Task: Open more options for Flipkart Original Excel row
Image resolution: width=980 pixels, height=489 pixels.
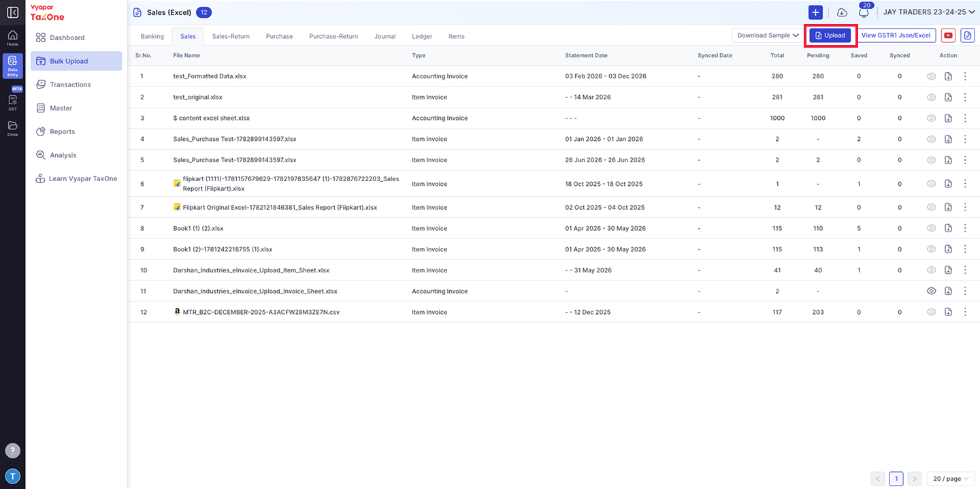Action: point(965,208)
